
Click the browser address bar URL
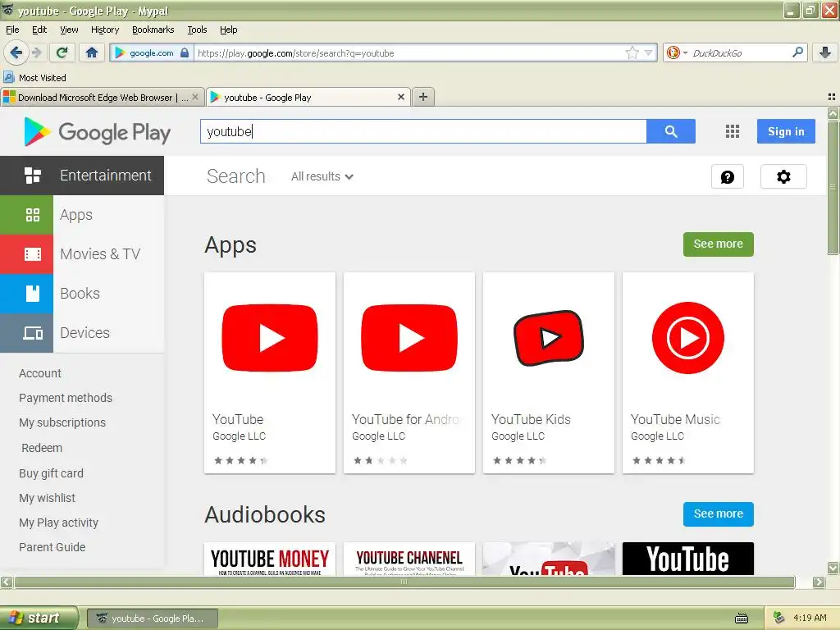pos(407,53)
